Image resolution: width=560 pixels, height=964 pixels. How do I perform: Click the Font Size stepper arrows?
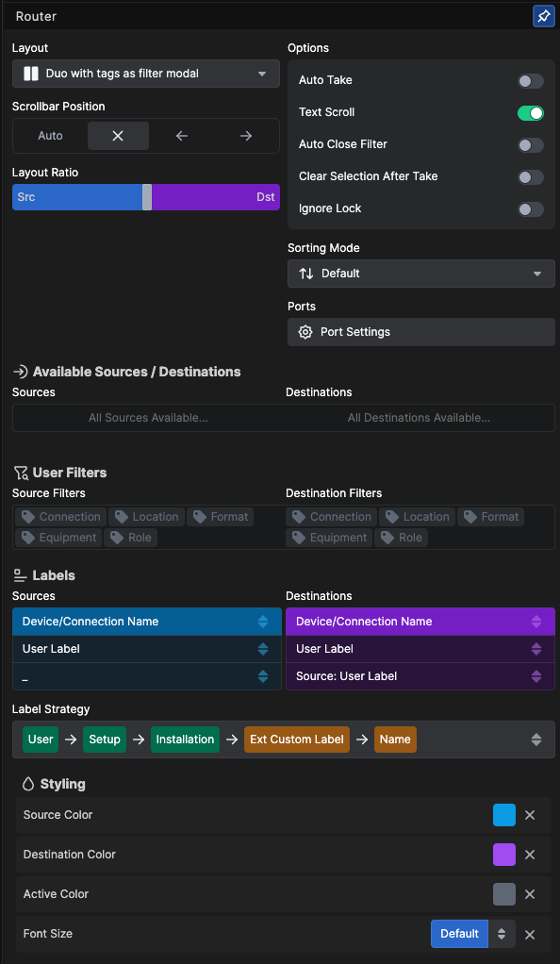pos(502,934)
